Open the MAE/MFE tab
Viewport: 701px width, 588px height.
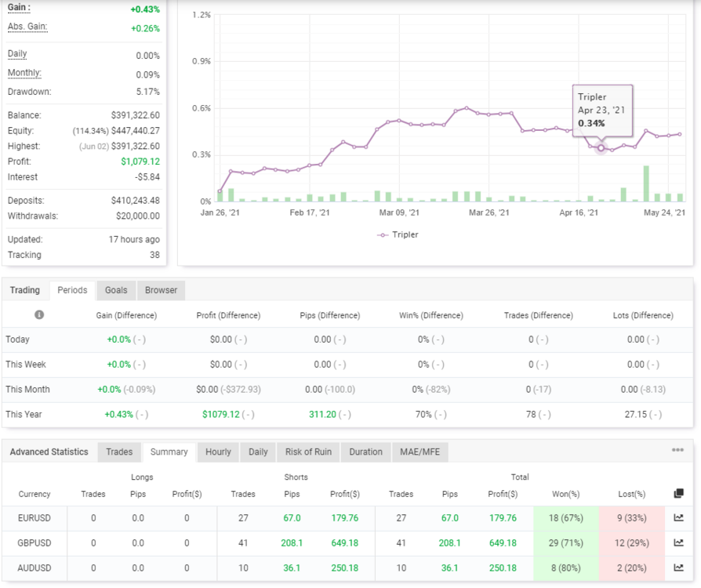click(x=420, y=452)
